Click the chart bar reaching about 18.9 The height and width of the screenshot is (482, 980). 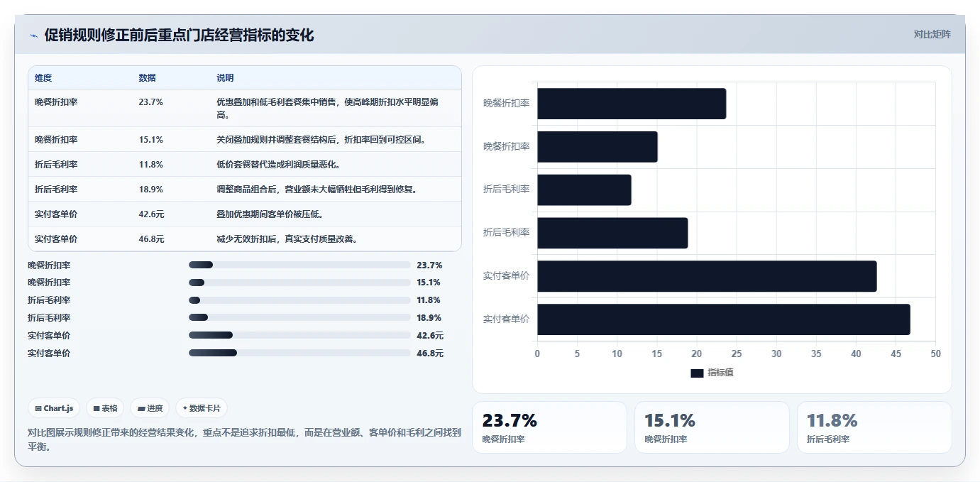point(612,233)
